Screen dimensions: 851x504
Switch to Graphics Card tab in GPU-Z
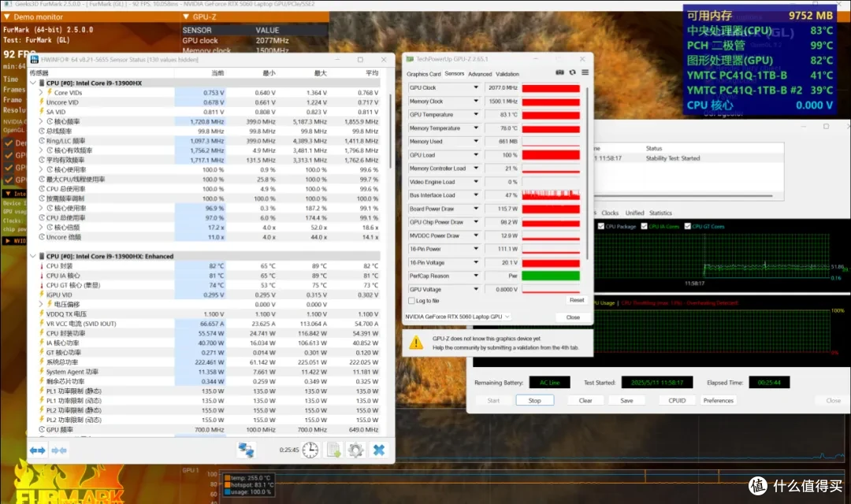click(x=423, y=74)
